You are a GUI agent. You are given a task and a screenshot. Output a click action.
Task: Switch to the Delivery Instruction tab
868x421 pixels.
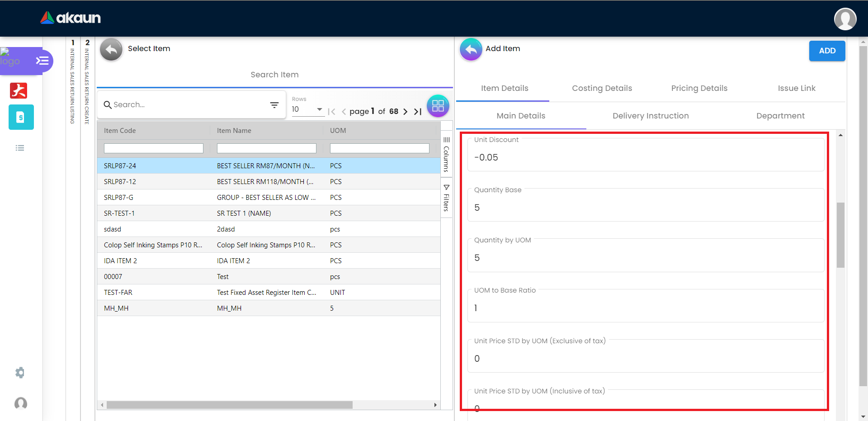point(650,116)
